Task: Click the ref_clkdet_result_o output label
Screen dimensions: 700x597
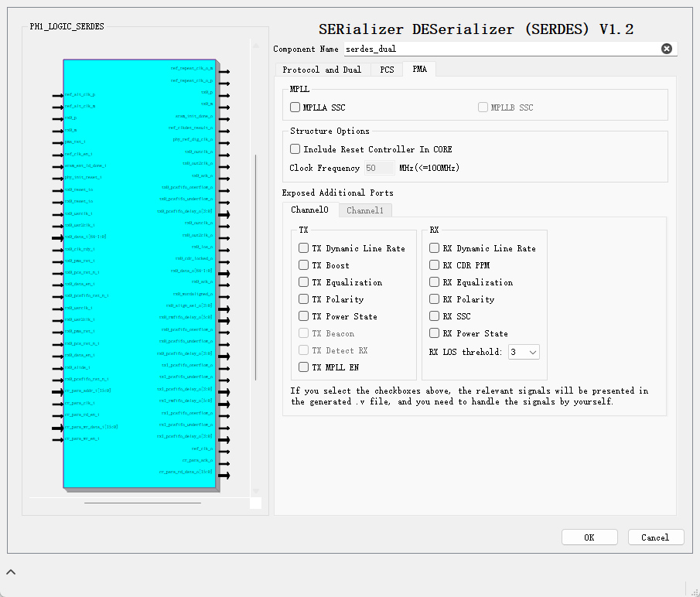Action: [190, 128]
